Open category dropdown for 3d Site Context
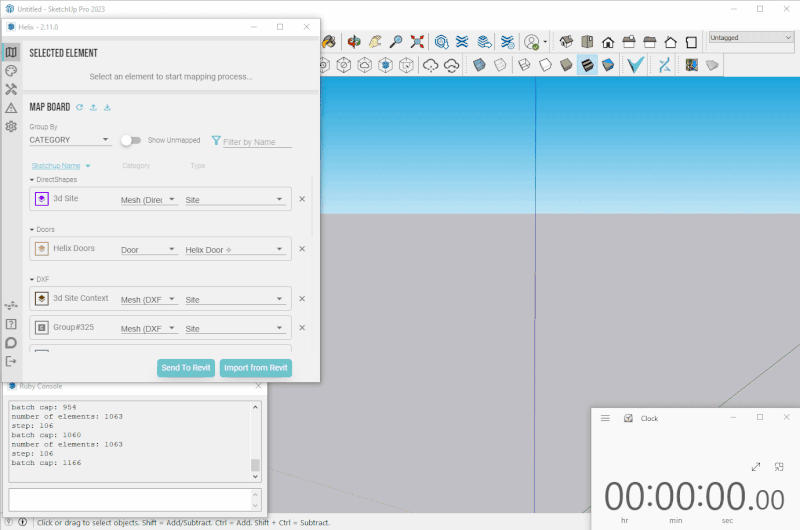Screen dimensions: 800x530 (x=148, y=299)
